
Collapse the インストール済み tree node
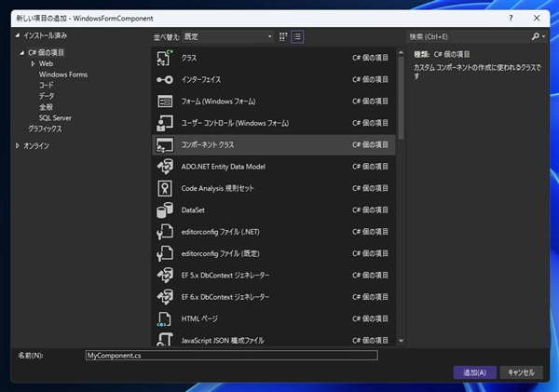(x=18, y=35)
